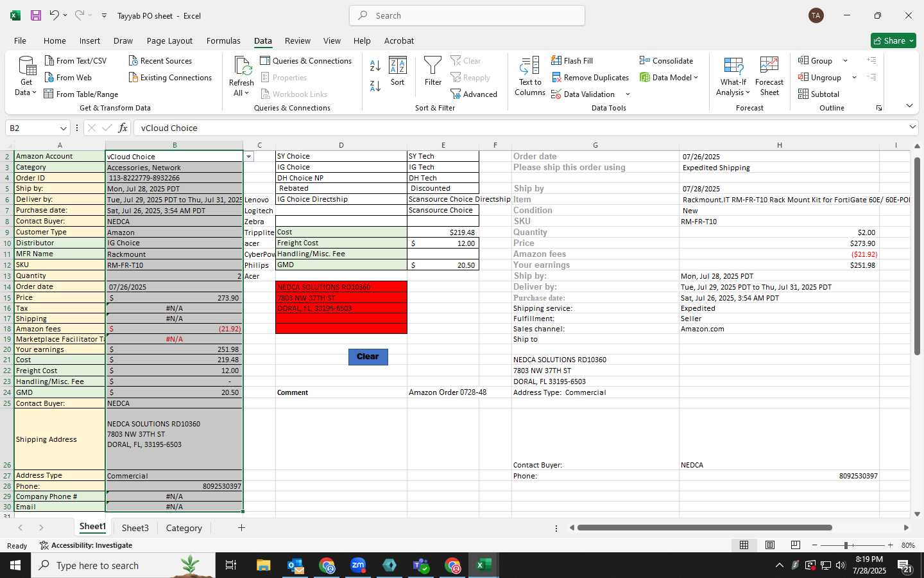The height and width of the screenshot is (578, 924).
Task: Open cell B2 validation dropdown arrow
Action: tap(249, 157)
